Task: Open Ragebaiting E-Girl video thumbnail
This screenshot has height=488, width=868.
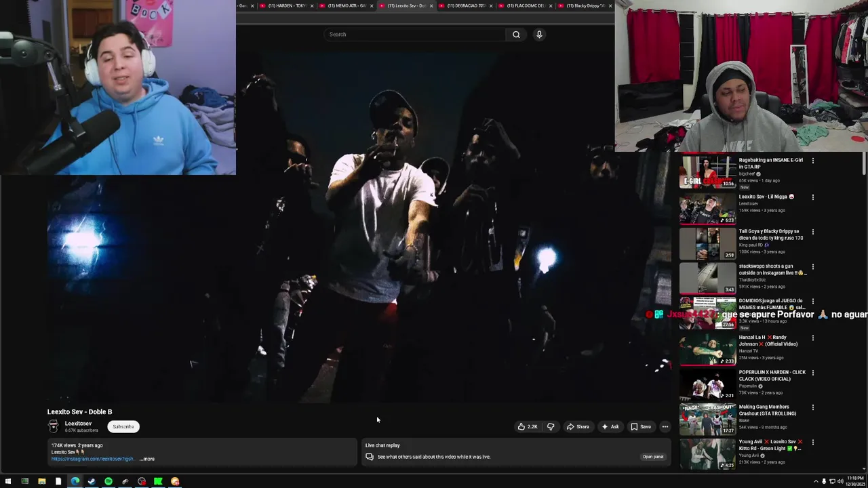Action: click(x=707, y=172)
